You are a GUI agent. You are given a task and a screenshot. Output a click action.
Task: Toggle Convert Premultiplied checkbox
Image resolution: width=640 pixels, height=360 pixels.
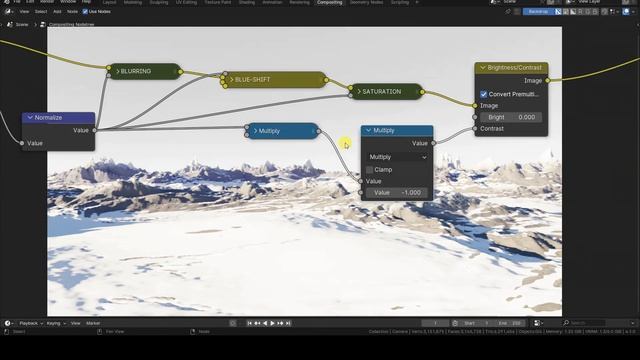[x=484, y=94]
